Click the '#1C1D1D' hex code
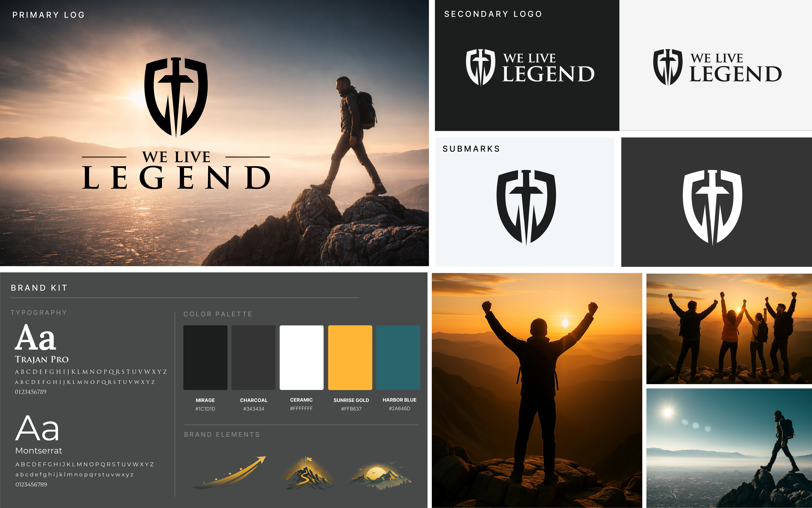Image resolution: width=812 pixels, height=508 pixels. (x=205, y=409)
